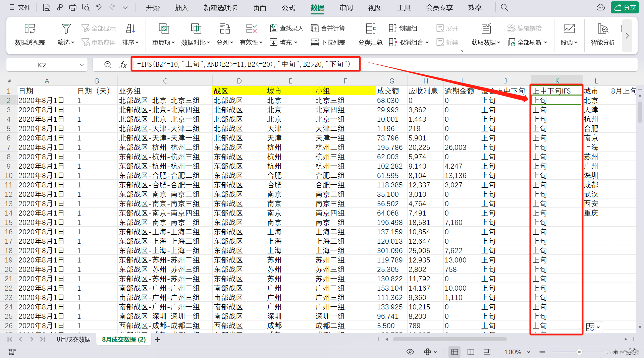Image resolution: width=644 pixels, height=358 pixels.
Task: Click the select-all corner triangle
Action: click(x=9, y=81)
